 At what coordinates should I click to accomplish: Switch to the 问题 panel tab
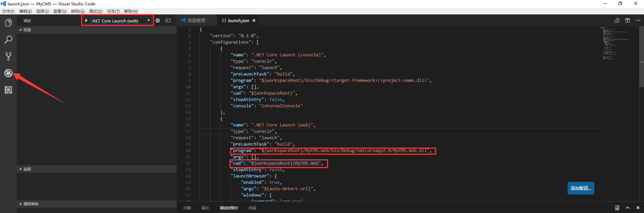point(187,208)
